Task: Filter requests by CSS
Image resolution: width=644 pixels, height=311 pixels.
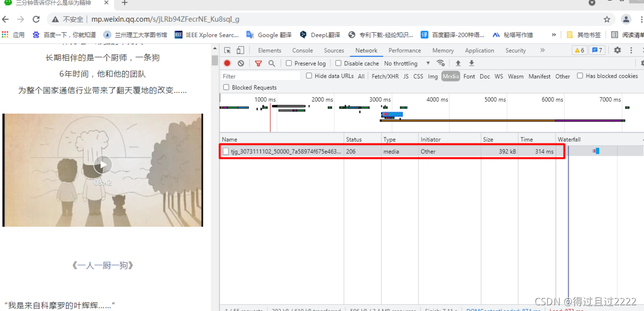Action: click(418, 76)
